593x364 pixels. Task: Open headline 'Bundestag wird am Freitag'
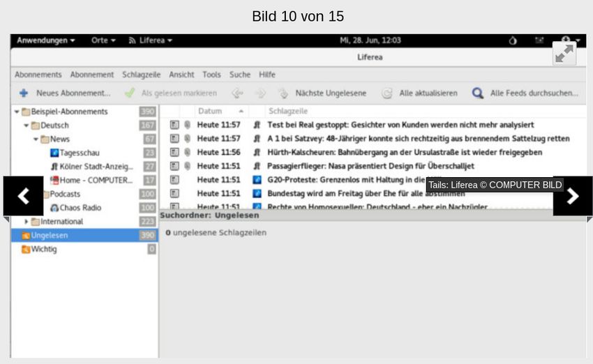[x=366, y=194]
